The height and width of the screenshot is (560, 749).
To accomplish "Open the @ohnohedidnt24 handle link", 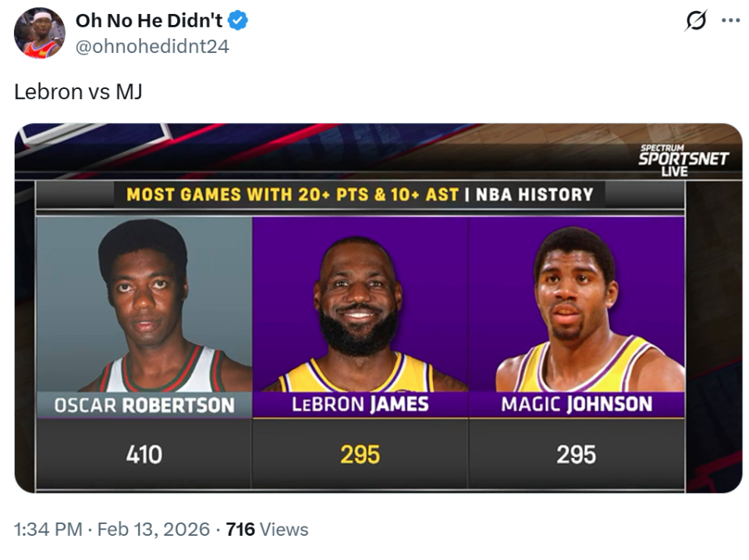I will pos(152,46).
